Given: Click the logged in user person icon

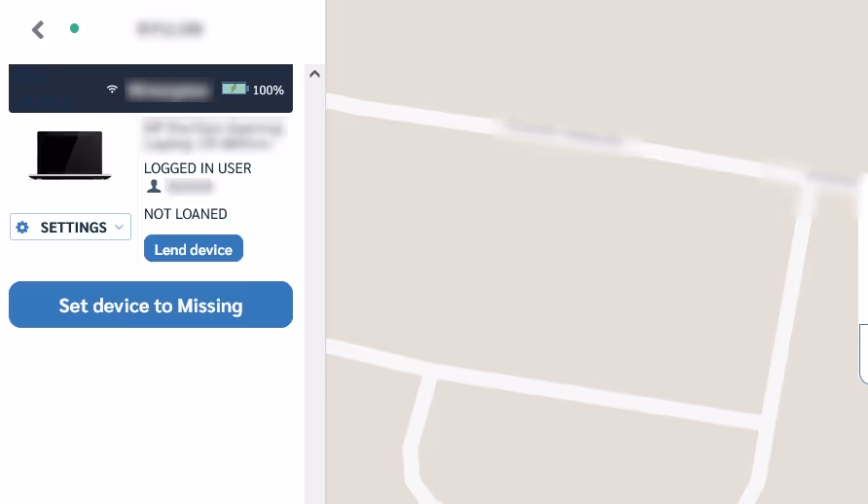Looking at the screenshot, I should coord(154,187).
